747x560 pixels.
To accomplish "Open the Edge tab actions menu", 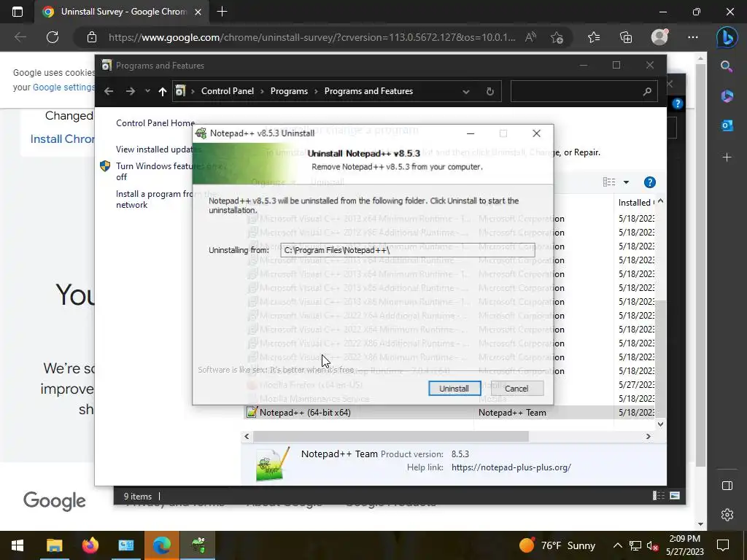I will click(18, 12).
